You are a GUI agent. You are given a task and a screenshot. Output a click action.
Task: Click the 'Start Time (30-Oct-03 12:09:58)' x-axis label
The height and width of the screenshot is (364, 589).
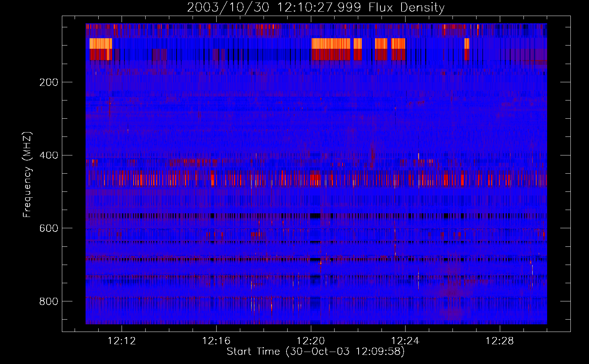click(x=316, y=352)
